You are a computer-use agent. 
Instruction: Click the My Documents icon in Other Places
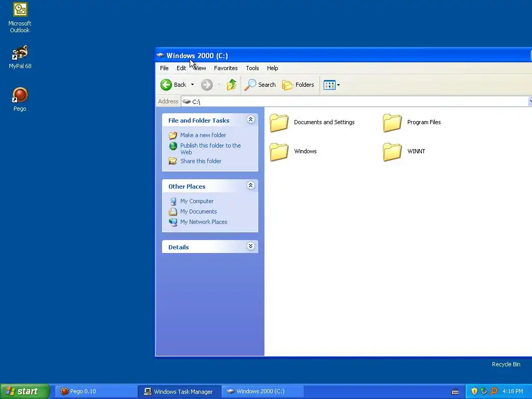pyautogui.click(x=173, y=212)
